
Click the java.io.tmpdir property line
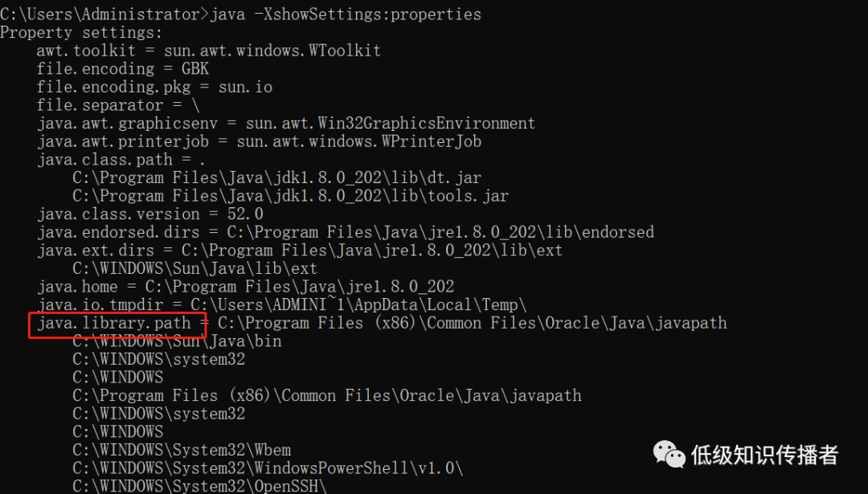point(282,304)
